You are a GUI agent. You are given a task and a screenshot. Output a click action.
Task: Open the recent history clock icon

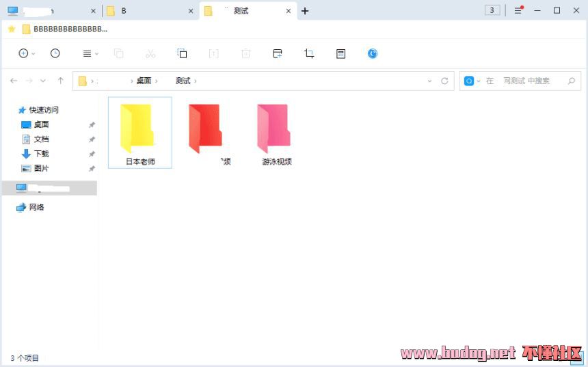pos(55,53)
